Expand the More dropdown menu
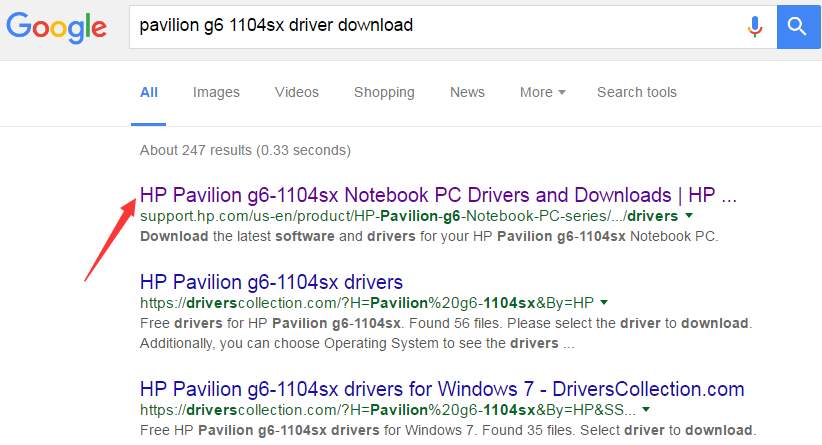The height and width of the screenshot is (445, 822). (543, 92)
